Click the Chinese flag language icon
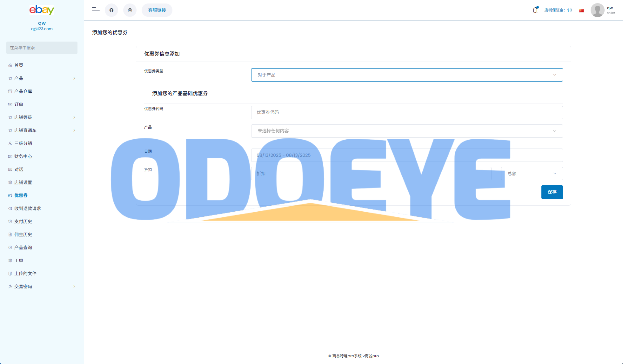The width and height of the screenshot is (623, 364). [581, 10]
